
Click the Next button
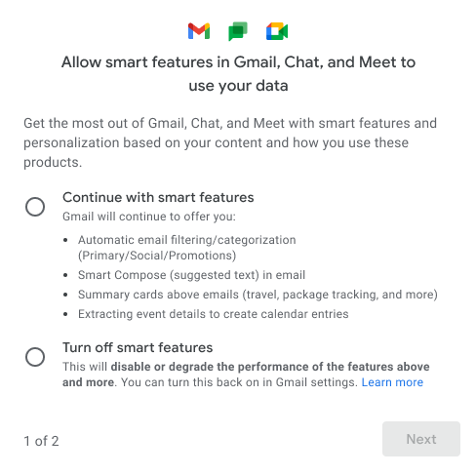(421, 439)
